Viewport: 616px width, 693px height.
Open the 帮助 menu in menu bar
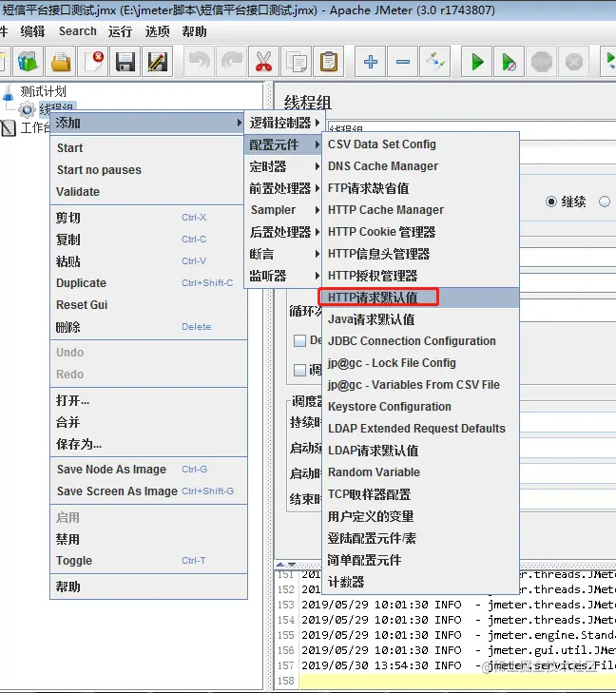(194, 31)
